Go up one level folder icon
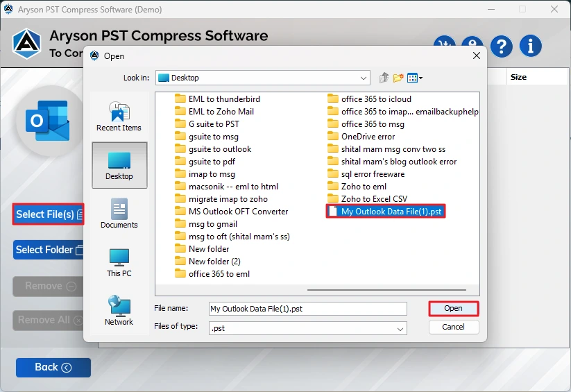Image resolution: width=571 pixels, height=392 pixels. click(x=384, y=78)
